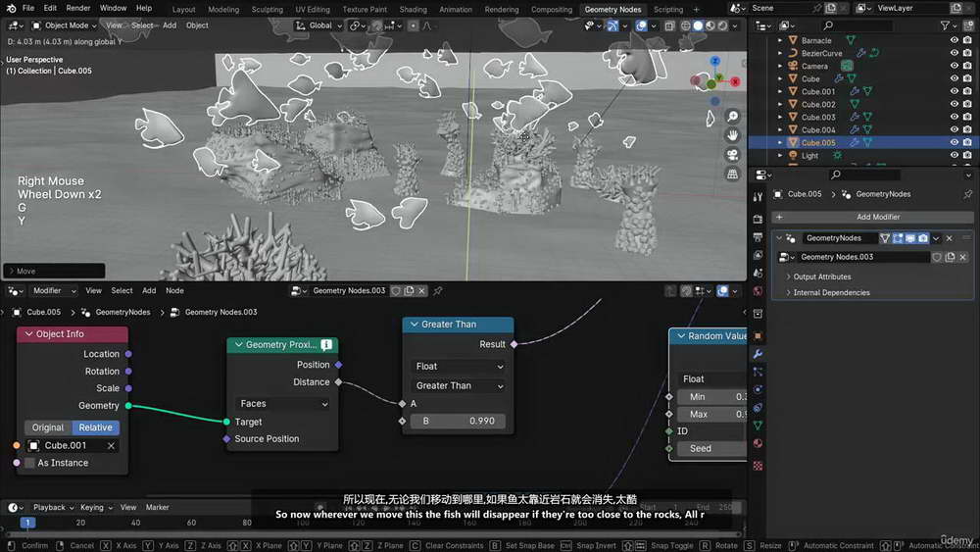Viewport: 980px width, 552px height.
Task: Open the Object Constraints properties tab
Action: (759, 408)
